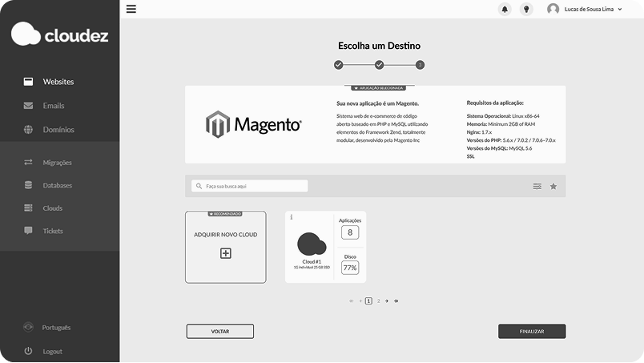
Task: Open the hamburger menu icon
Action: (x=131, y=9)
